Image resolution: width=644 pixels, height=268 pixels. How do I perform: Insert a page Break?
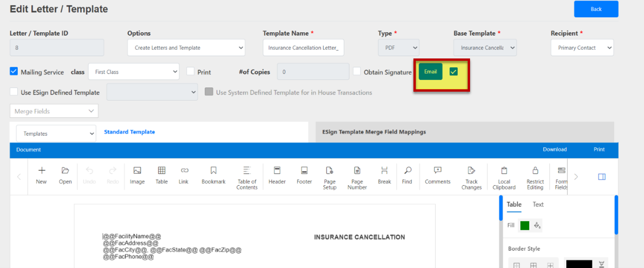(x=384, y=176)
